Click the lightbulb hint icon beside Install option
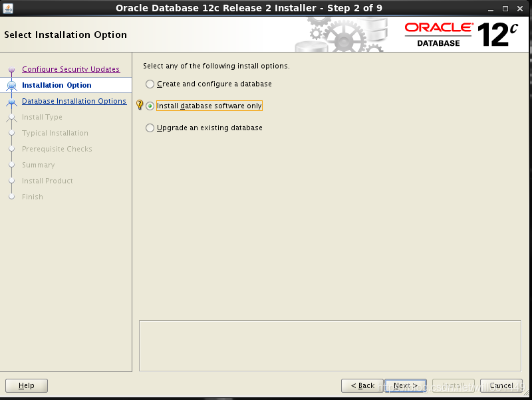532x400 pixels. click(140, 105)
